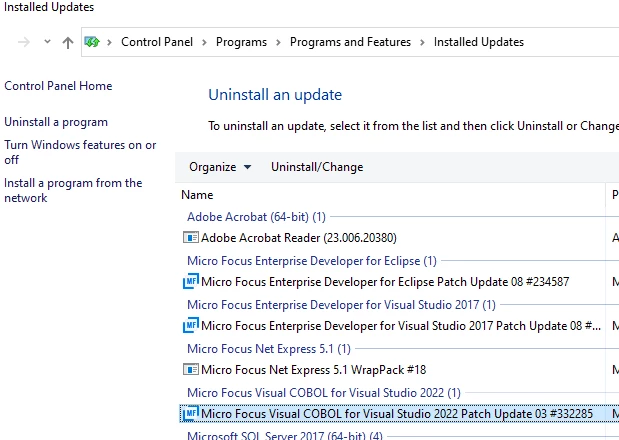This screenshot has width=619, height=440.
Task: Open the Organize dropdown menu
Action: (x=220, y=167)
